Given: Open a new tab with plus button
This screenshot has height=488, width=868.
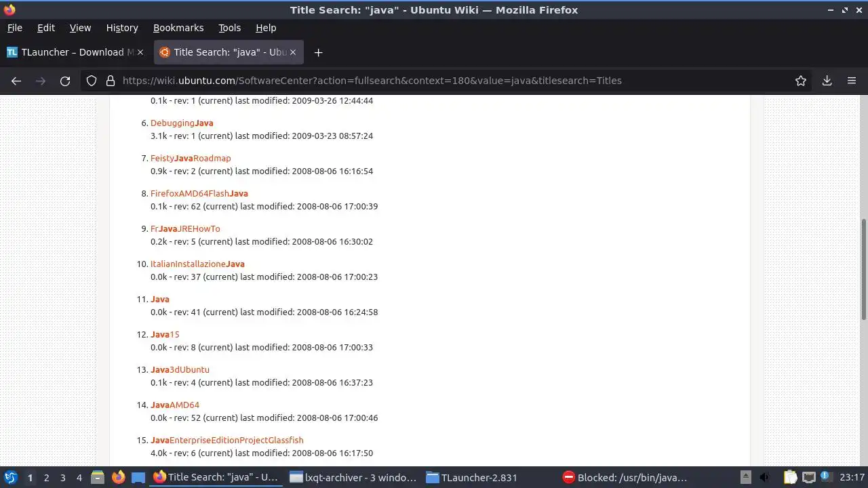Looking at the screenshot, I should 318,52.
